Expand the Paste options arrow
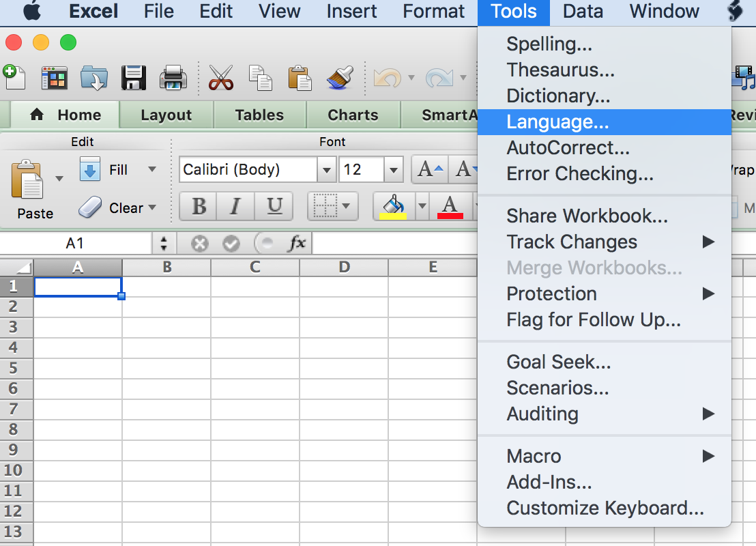The image size is (756, 546). (x=59, y=178)
